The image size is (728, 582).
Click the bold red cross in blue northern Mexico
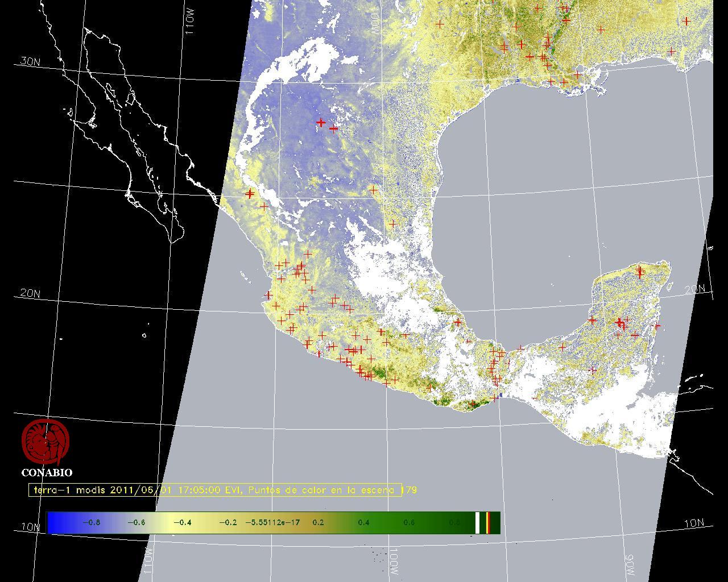(x=321, y=122)
